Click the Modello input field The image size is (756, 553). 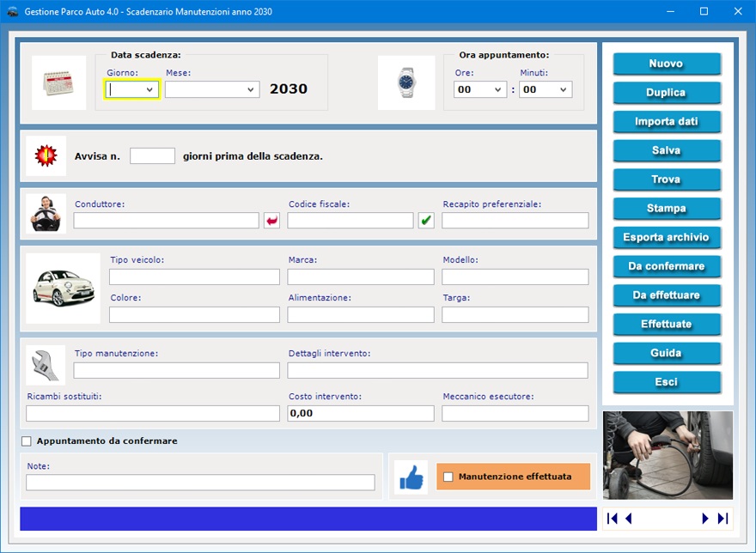click(515, 276)
